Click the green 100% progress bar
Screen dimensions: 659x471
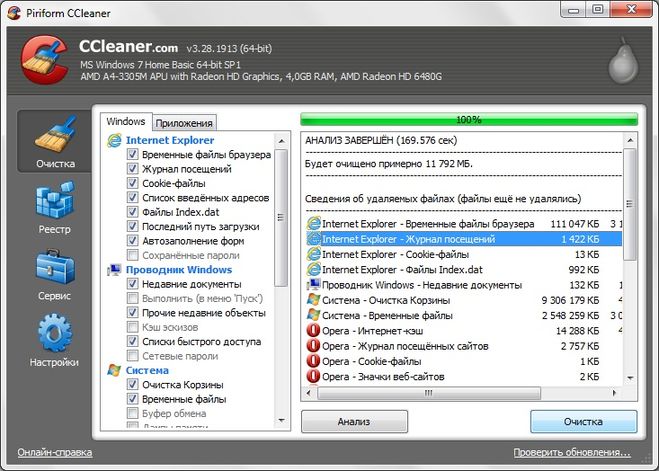468,120
